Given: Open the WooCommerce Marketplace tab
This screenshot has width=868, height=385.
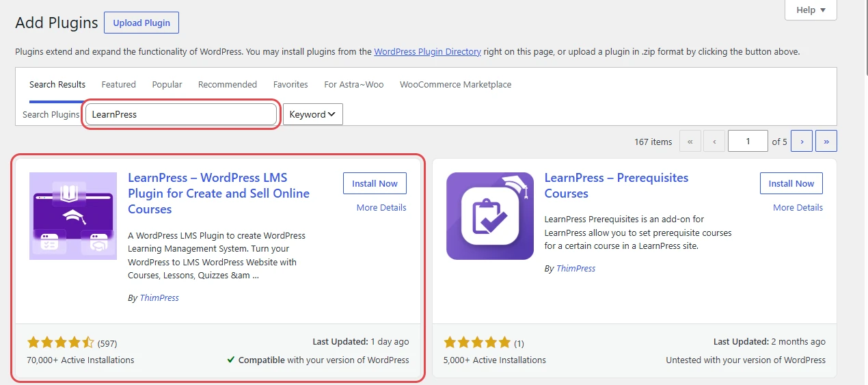Looking at the screenshot, I should tap(456, 85).
